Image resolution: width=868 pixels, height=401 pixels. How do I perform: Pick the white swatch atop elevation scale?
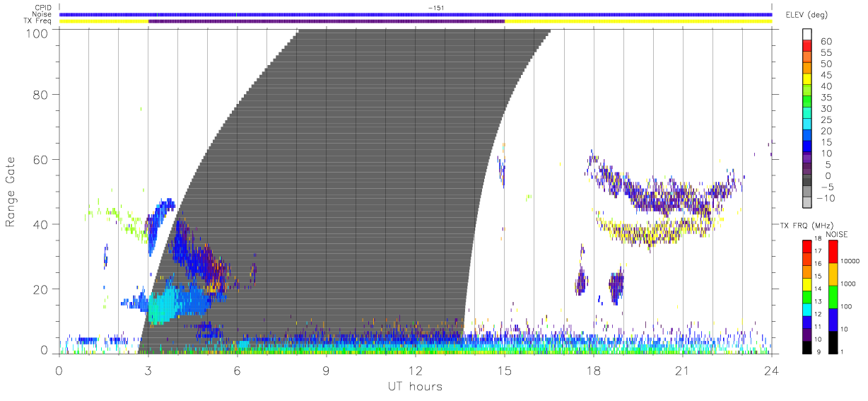click(x=808, y=34)
